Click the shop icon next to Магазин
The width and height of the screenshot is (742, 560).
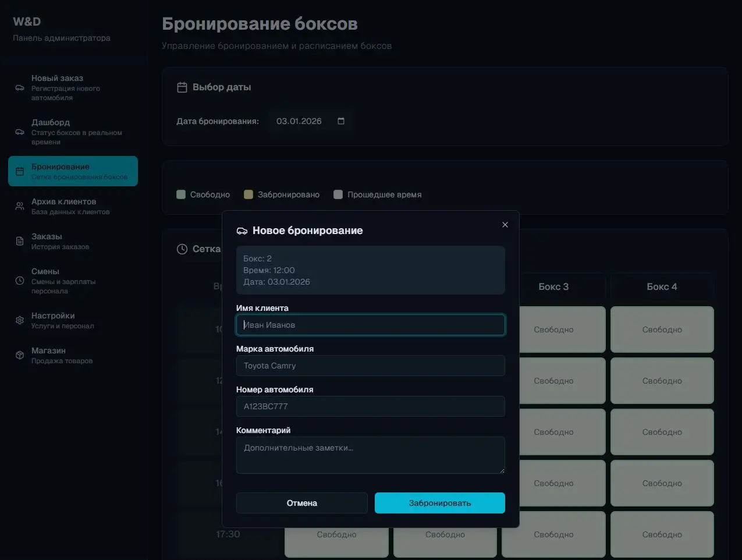pos(19,355)
